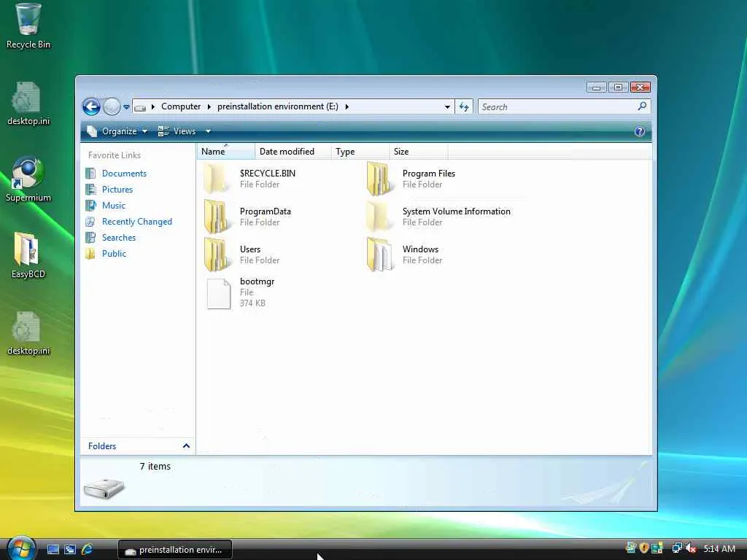Sort by the Name column header

[226, 152]
